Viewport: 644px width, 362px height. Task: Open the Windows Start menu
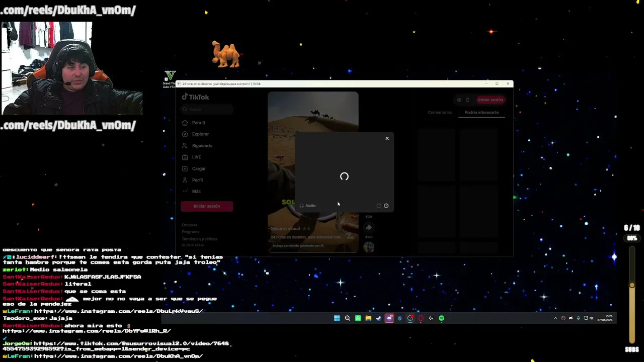pos(337,318)
